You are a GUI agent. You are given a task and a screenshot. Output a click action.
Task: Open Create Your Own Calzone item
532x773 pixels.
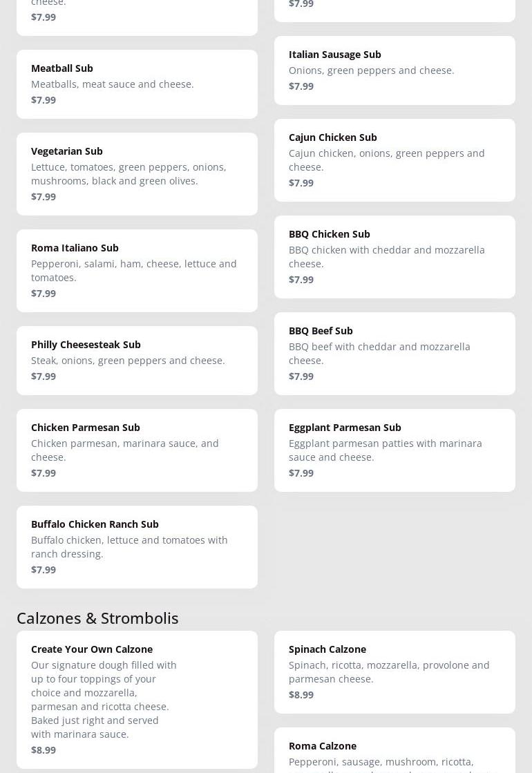tap(137, 699)
